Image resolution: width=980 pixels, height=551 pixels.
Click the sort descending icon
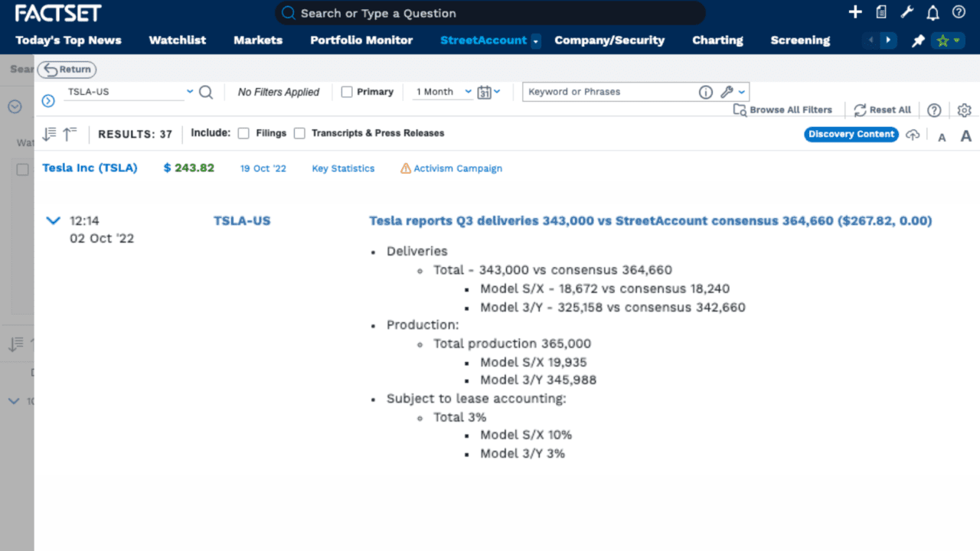50,134
